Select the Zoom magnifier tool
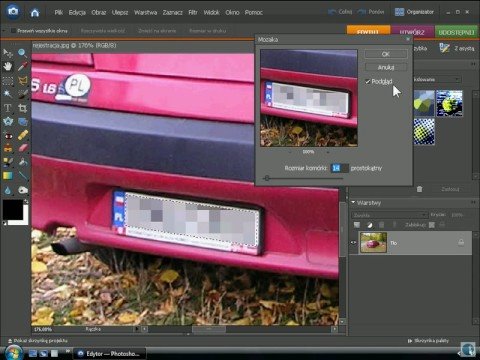This screenshot has width=480, height=360. 22,53
